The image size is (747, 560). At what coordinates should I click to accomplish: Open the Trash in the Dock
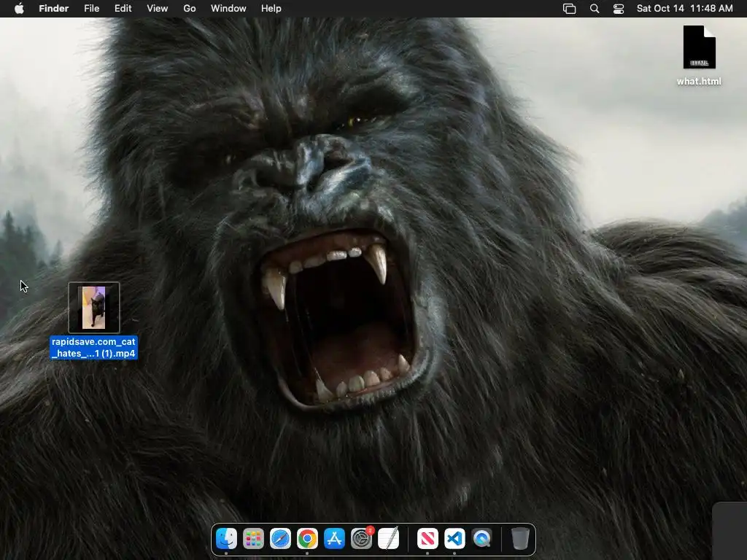[520, 539]
